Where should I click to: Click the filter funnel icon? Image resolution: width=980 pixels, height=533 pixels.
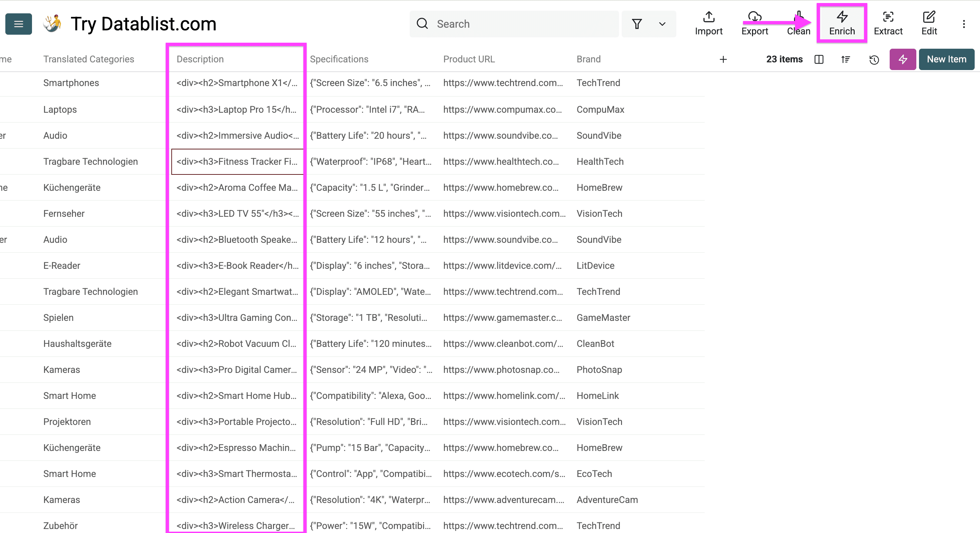point(637,24)
